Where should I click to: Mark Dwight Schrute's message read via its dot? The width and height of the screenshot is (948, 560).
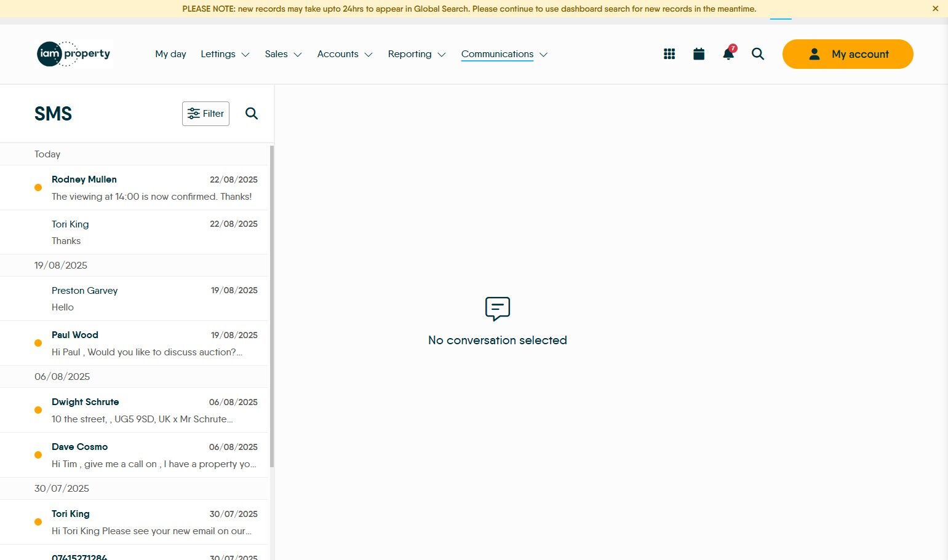coord(38,409)
